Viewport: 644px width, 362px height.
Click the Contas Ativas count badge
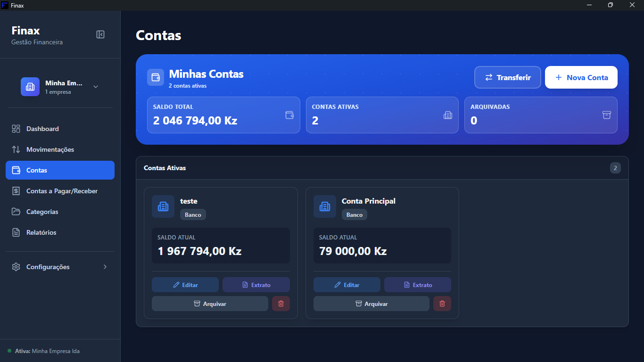pos(615,168)
